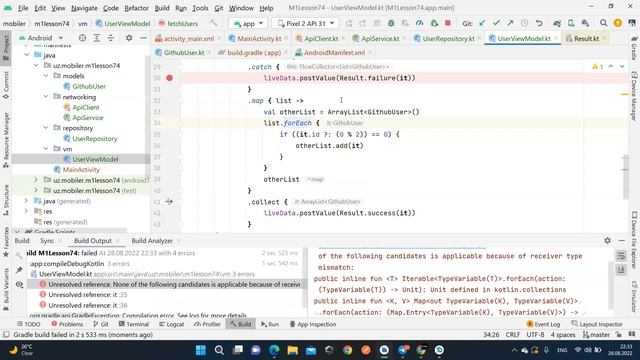Click hammer icon at Build panel left strip
The width and height of the screenshot is (640, 360).
pos(19,256)
